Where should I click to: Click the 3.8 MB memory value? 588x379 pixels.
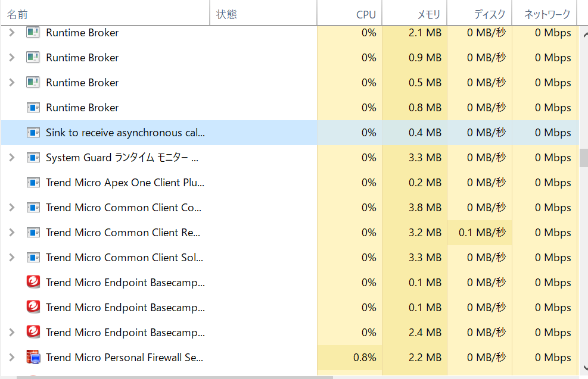point(425,208)
